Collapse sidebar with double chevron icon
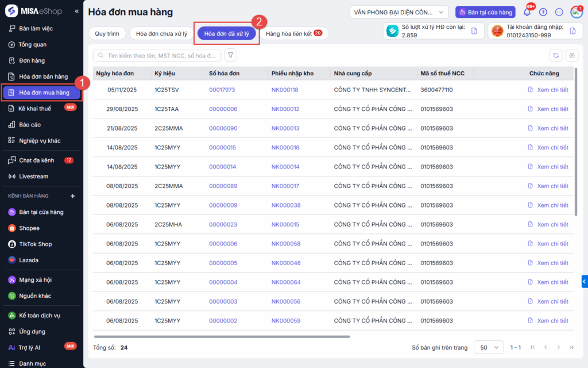Image resolution: width=588 pixels, height=368 pixels. click(77, 11)
